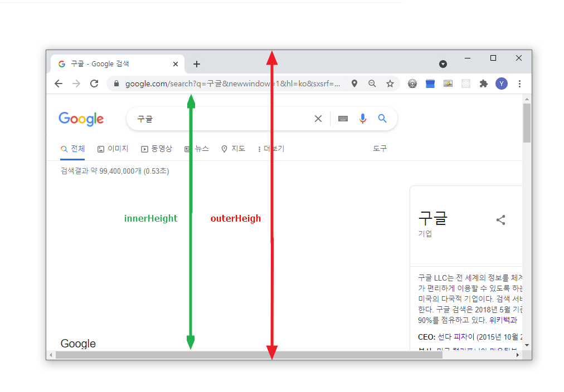Click the vertical scrollbar down arrow

[527, 345]
